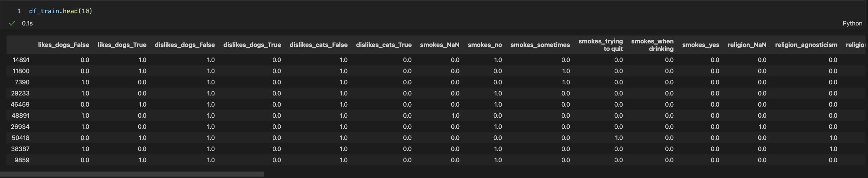
Task: Click the dislikes_cats_True column header
Action: point(384,45)
